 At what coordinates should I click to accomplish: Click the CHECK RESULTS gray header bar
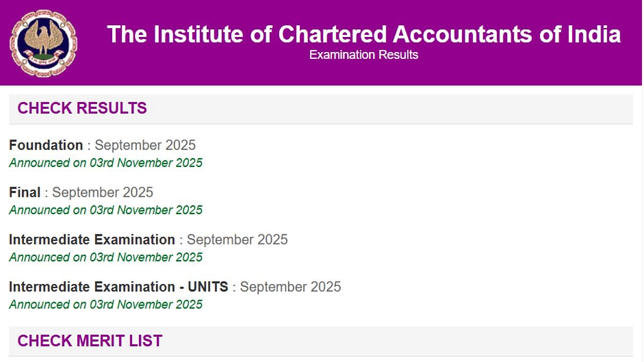(x=322, y=108)
